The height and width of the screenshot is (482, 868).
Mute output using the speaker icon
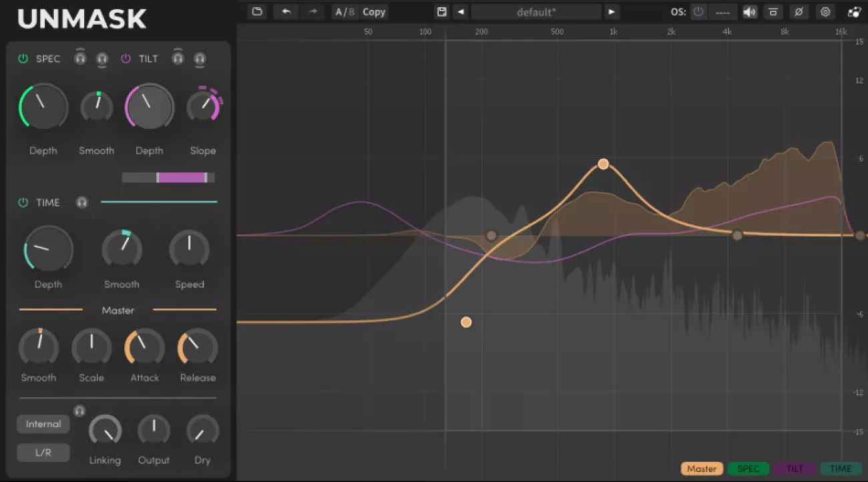point(749,11)
